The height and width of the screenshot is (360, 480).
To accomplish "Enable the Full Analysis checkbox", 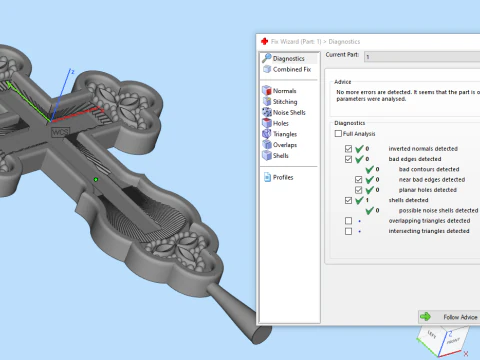I will (338, 133).
